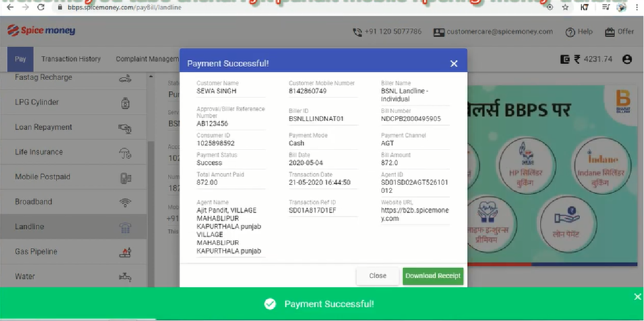Click the Mobile Postpaid phone icon
Viewport: 644px width, 321px height.
pos(125,177)
